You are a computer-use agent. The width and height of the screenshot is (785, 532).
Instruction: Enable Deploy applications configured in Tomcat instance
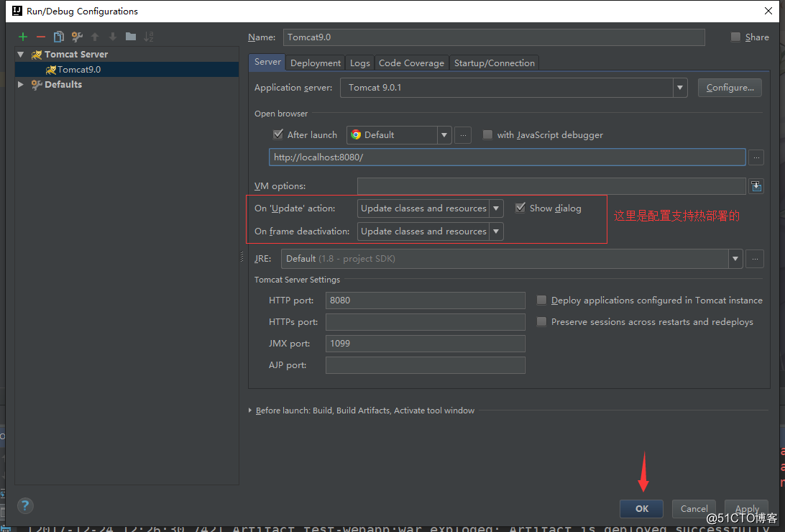click(x=541, y=300)
